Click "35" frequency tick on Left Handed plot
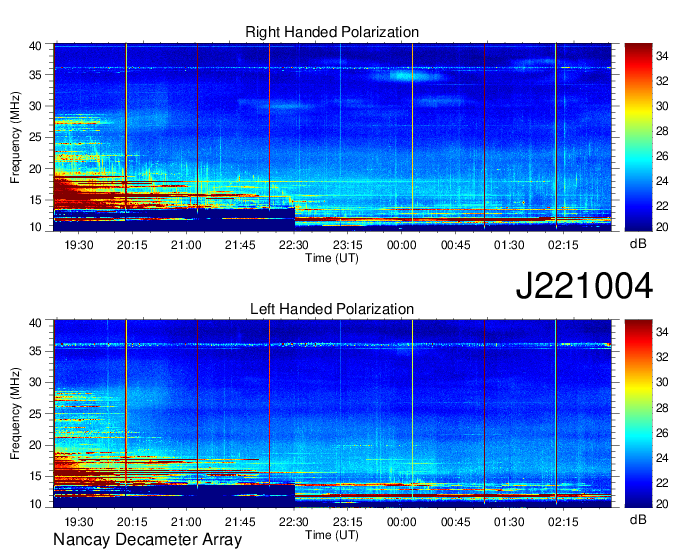680x552 pixels. [x=35, y=351]
